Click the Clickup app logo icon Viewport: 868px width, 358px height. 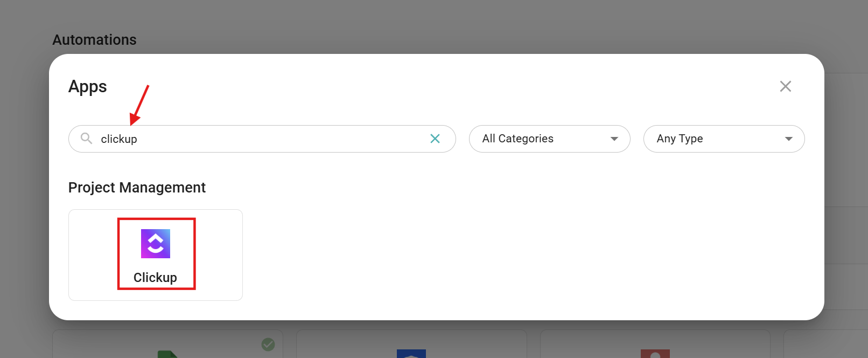[x=156, y=244]
